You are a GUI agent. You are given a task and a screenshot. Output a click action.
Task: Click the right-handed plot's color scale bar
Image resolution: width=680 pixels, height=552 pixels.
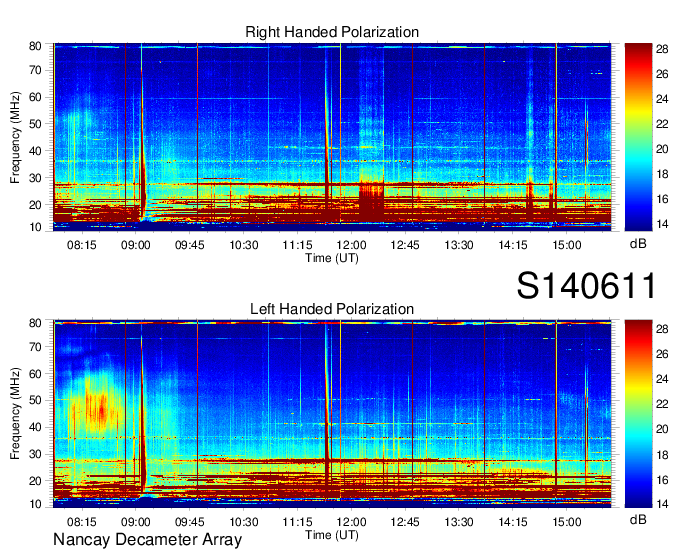pos(638,137)
